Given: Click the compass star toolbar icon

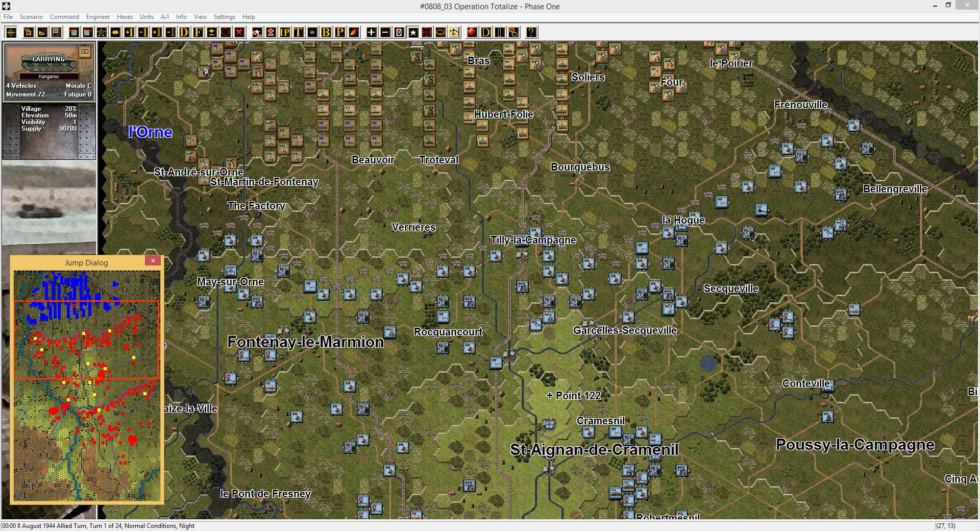Looking at the screenshot, I should pyautogui.click(x=102, y=33).
